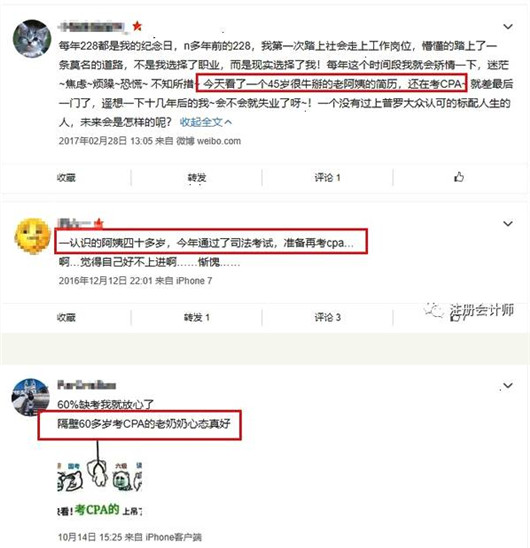This screenshot has height=548, width=530.
Task: Click 转发 1 under the second post
Action: click(x=197, y=317)
